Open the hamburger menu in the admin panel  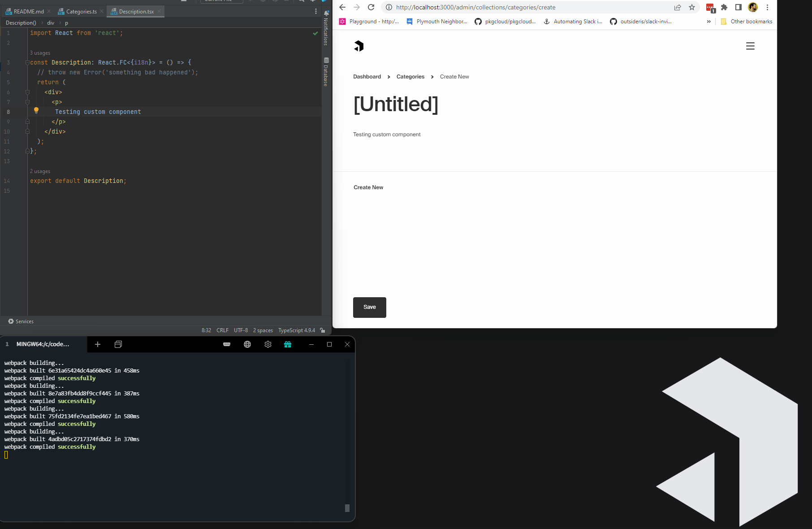click(x=750, y=46)
